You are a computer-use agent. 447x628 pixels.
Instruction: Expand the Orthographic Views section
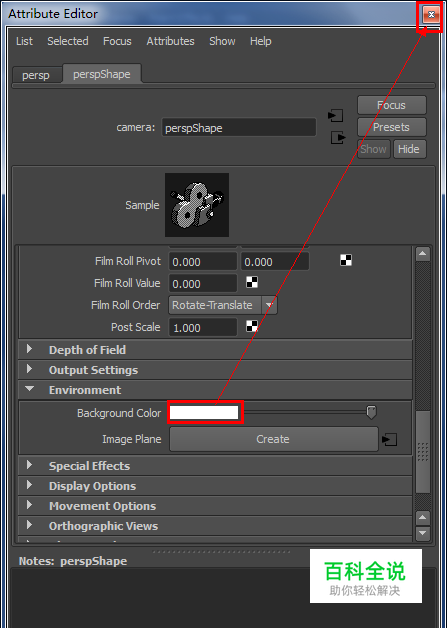(x=215, y=526)
